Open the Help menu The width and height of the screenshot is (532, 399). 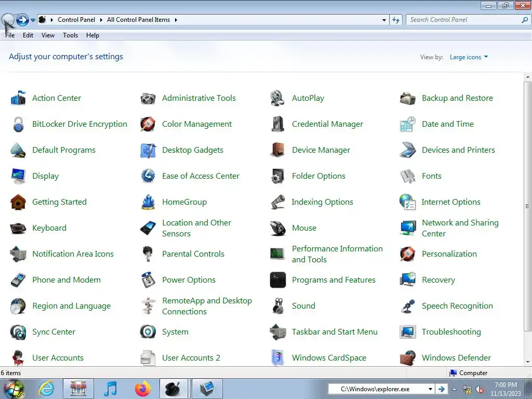[x=92, y=35]
